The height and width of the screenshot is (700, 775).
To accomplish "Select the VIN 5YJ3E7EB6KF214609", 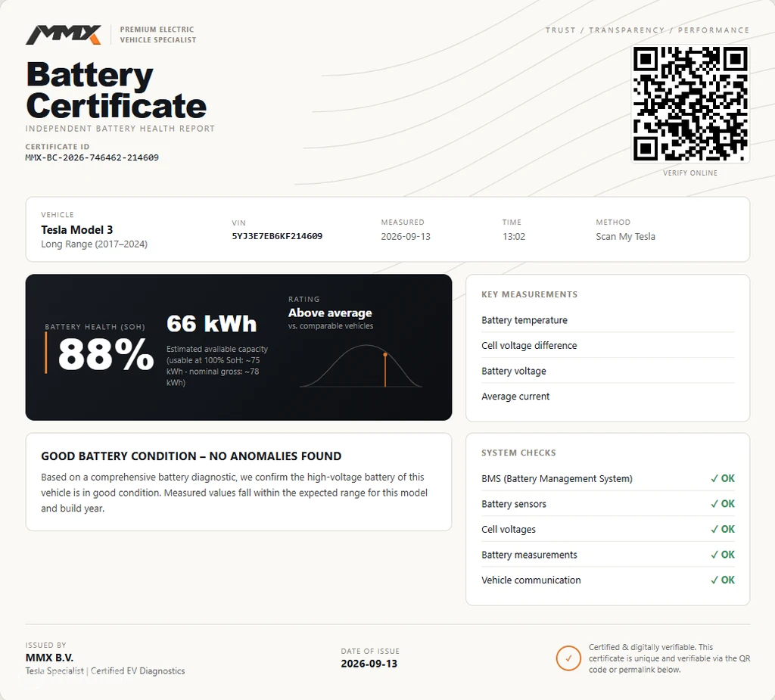I will [277, 236].
